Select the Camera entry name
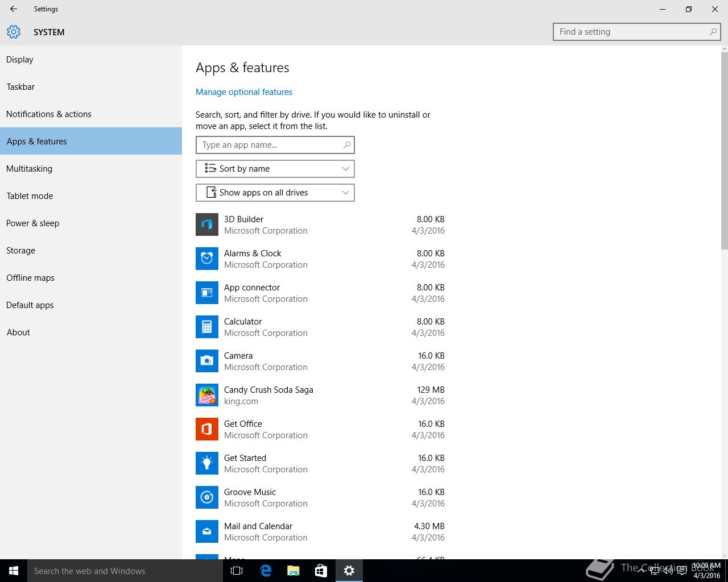 click(238, 356)
